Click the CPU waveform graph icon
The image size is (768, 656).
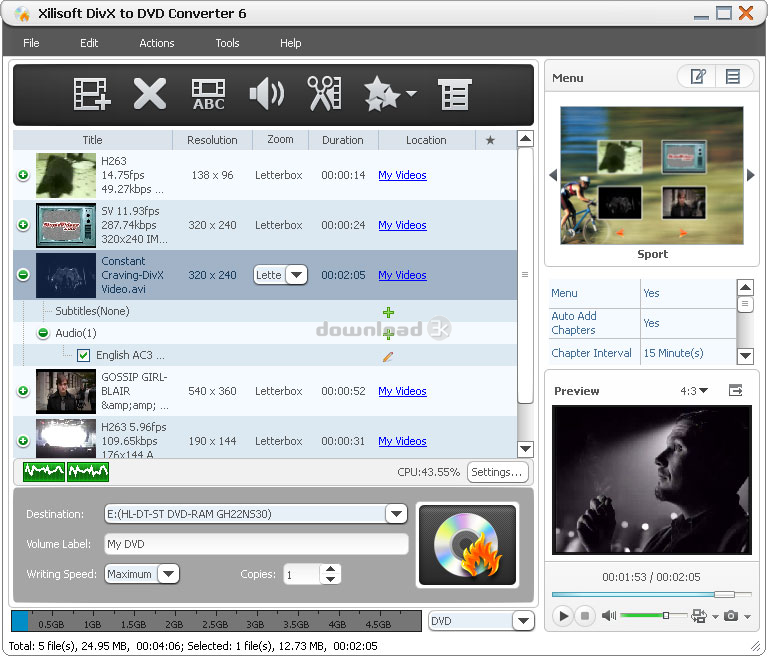tap(66, 471)
